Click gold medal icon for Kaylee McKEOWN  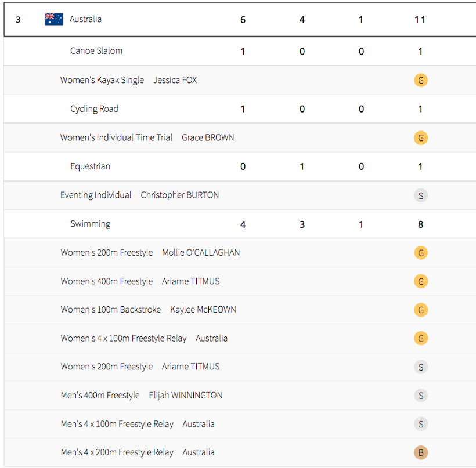coord(421,310)
